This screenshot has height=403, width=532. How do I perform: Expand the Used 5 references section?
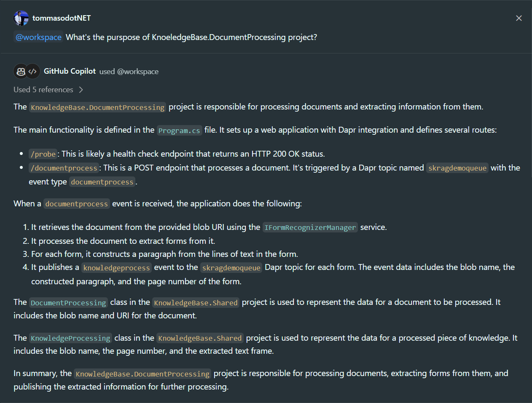[43, 89]
